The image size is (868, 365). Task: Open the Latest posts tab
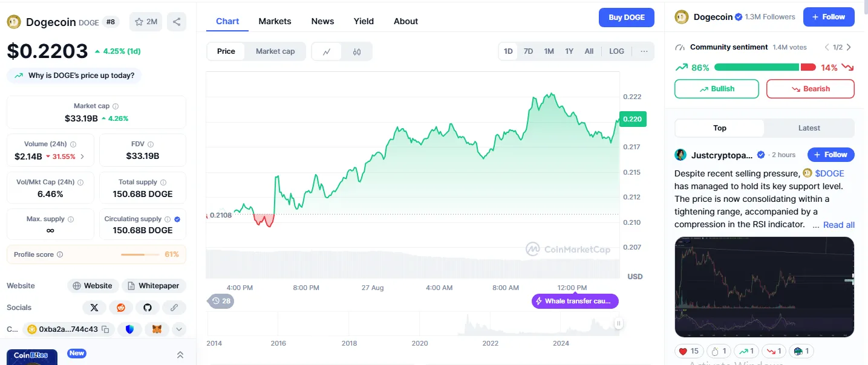pyautogui.click(x=809, y=128)
